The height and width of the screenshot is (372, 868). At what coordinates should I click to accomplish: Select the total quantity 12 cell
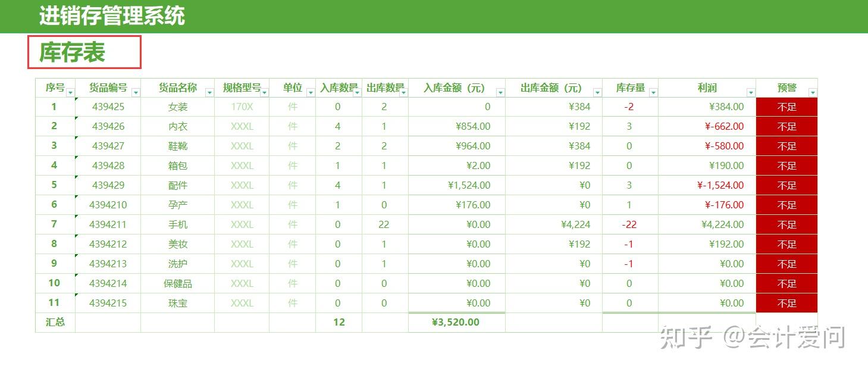(339, 322)
